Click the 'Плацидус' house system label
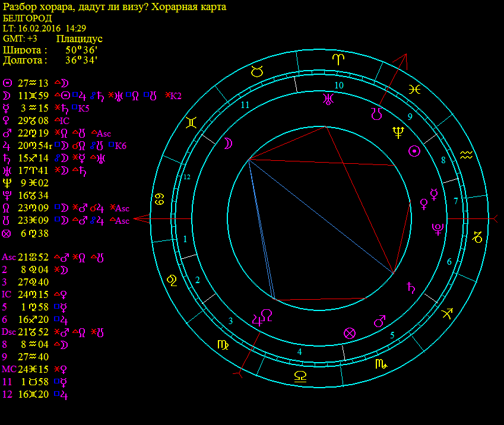The height and width of the screenshot is (425, 504). (80, 39)
